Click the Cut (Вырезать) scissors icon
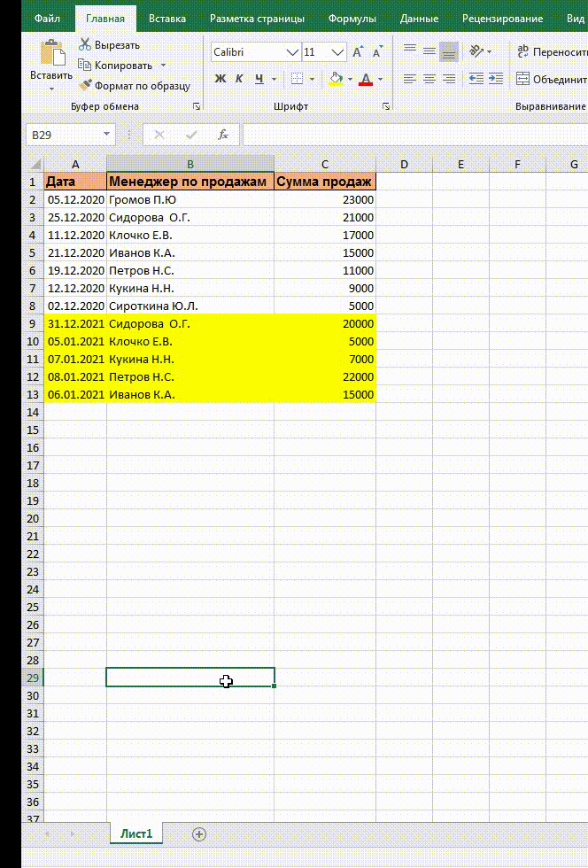Image resolution: width=588 pixels, height=868 pixels. pos(85,44)
